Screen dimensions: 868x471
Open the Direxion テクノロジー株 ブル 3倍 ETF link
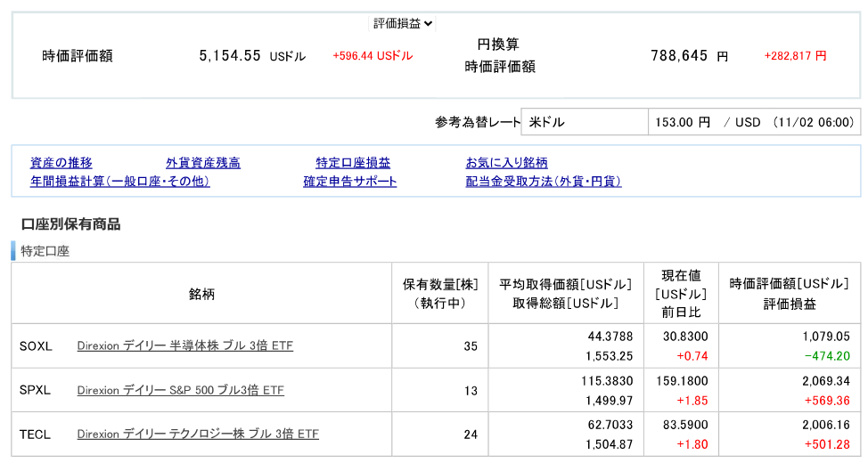tap(198, 434)
